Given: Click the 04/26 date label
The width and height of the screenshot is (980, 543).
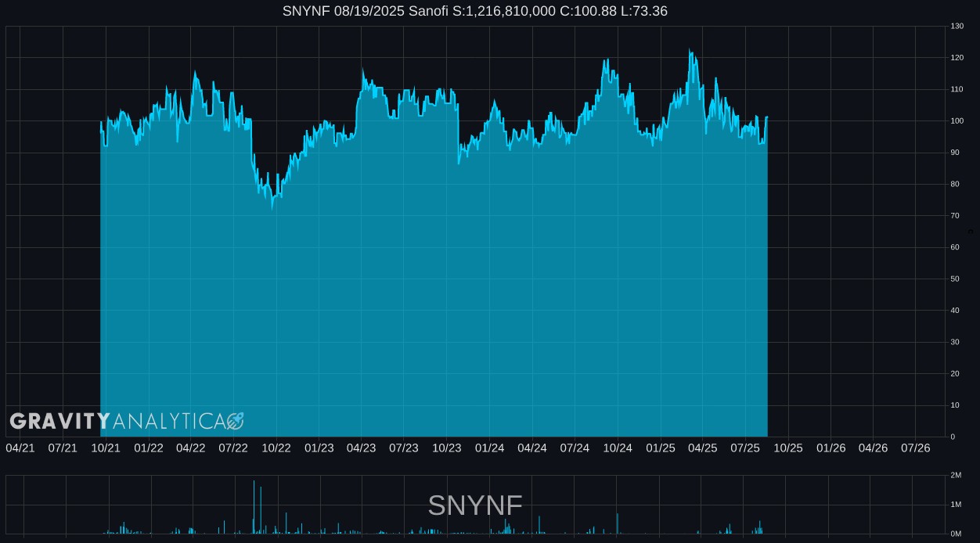Looking at the screenshot, I should tap(873, 448).
